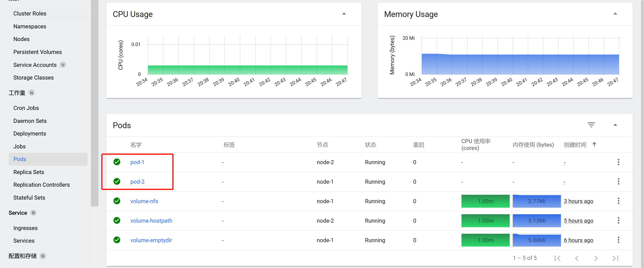Open the pod-2 link
Image resolution: width=644 pixels, height=268 pixels.
click(138, 182)
